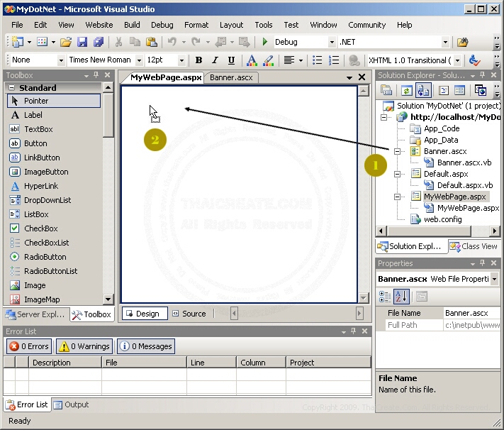504x430 pixels.
Task: Open the Build menu
Action: point(132,25)
